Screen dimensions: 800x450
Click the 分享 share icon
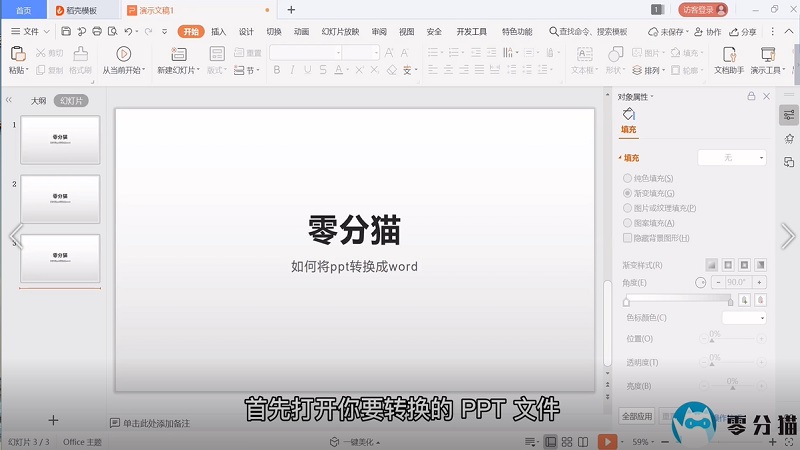pyautogui.click(x=743, y=32)
